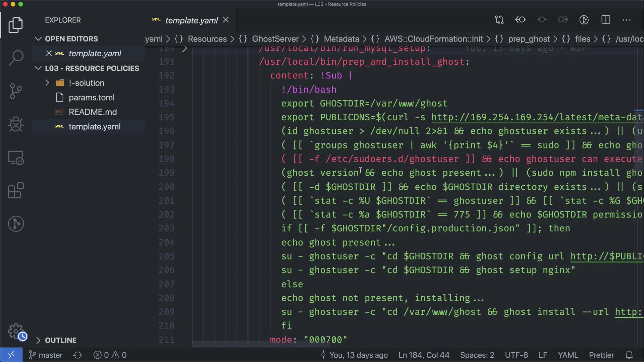This screenshot has width=644, height=362.
Task: Open the Remote Explorer view
Action: pyautogui.click(x=16, y=158)
